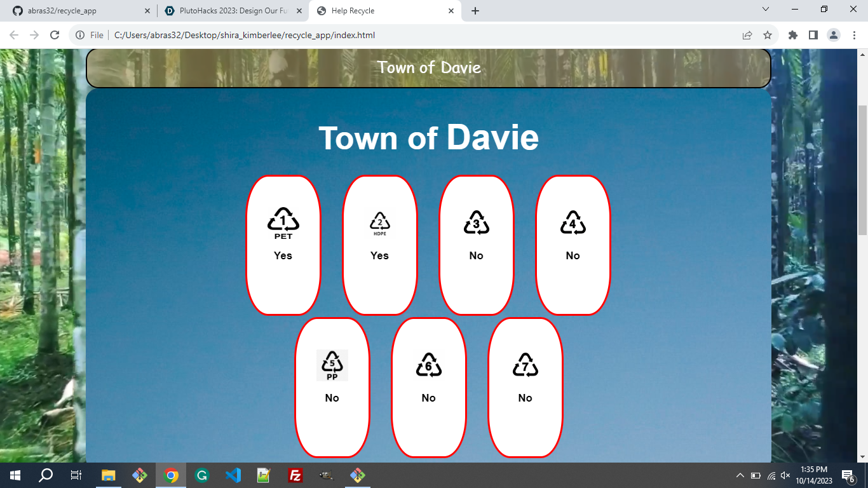The height and width of the screenshot is (488, 868).
Task: Click the PP number 5 recycling icon
Action: click(x=332, y=365)
